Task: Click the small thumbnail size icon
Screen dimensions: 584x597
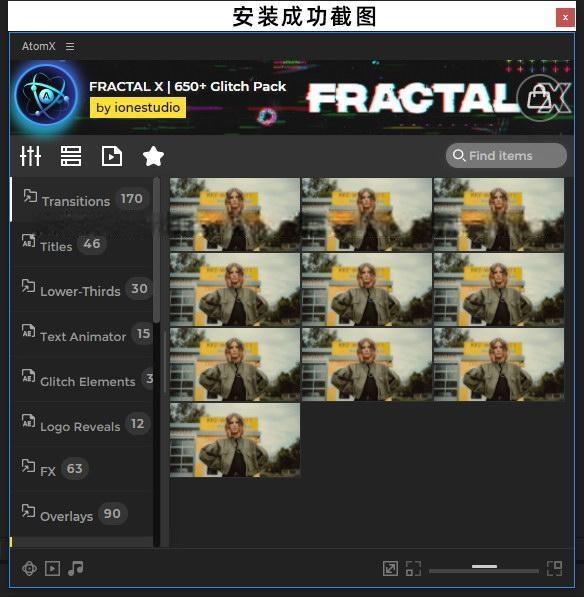Action: (413, 568)
